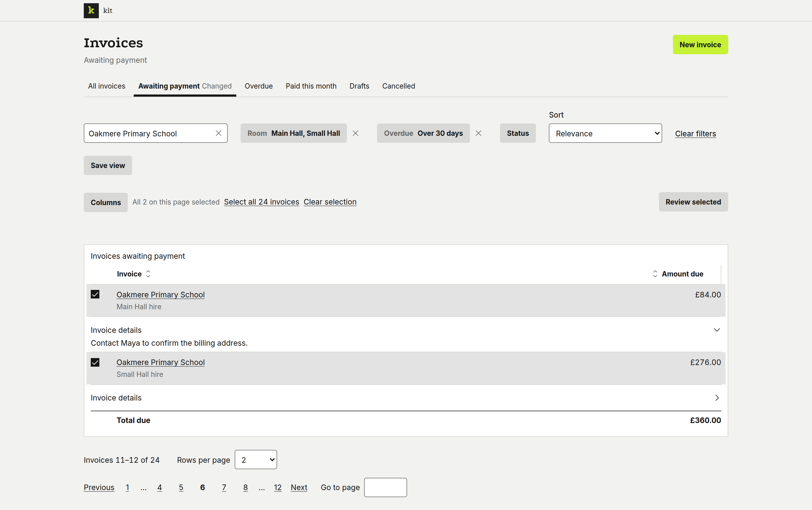Uncheck the Main Hall hire invoice checkbox
The image size is (812, 510).
[95, 294]
